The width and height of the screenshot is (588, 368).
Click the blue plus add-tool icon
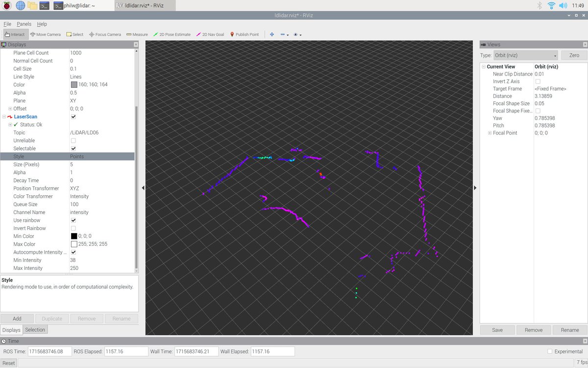tap(272, 34)
